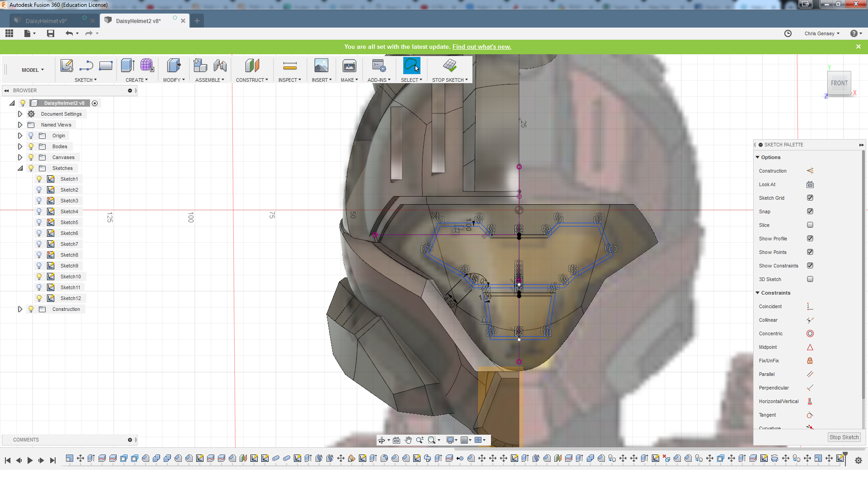Click the Stop Sketch toolbar icon

(x=449, y=66)
